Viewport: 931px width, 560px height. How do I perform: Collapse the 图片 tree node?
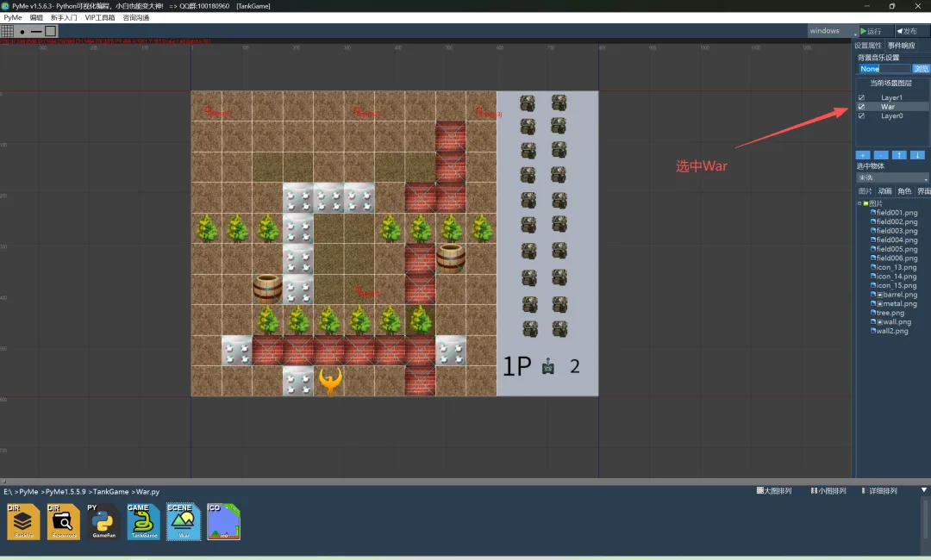859,203
